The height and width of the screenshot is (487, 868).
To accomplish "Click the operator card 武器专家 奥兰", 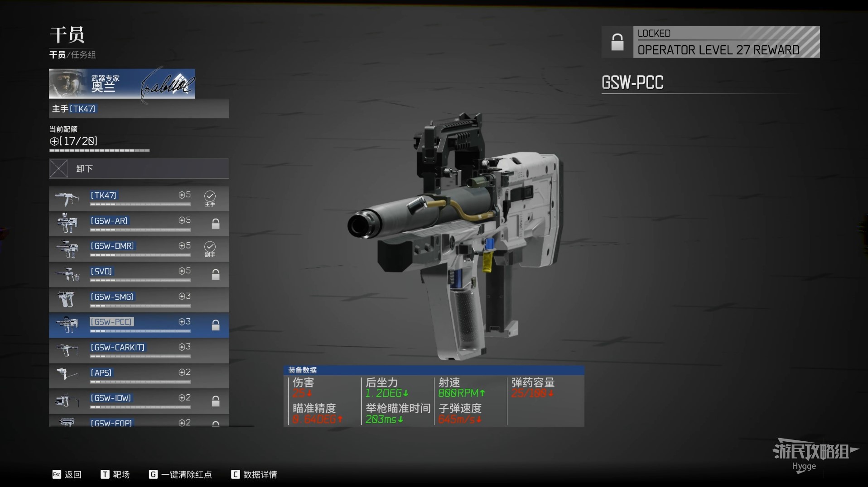I will point(122,84).
